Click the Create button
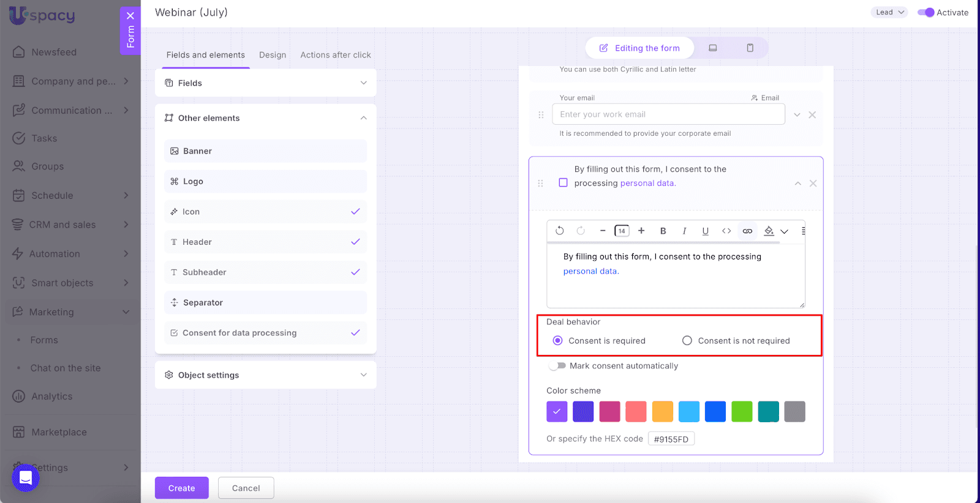 (x=181, y=488)
